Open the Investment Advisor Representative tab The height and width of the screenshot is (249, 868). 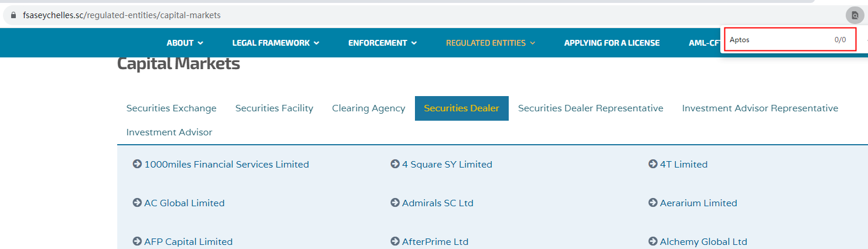point(760,108)
